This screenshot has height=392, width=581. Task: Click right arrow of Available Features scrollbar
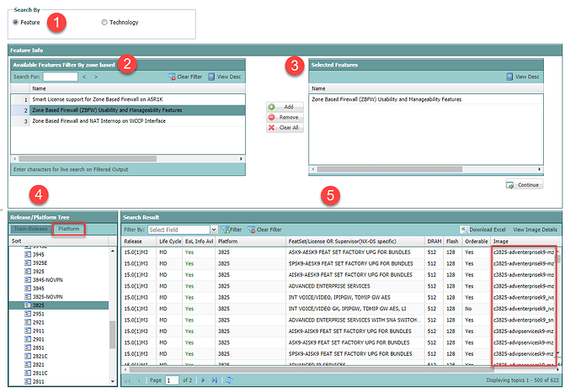point(241,158)
